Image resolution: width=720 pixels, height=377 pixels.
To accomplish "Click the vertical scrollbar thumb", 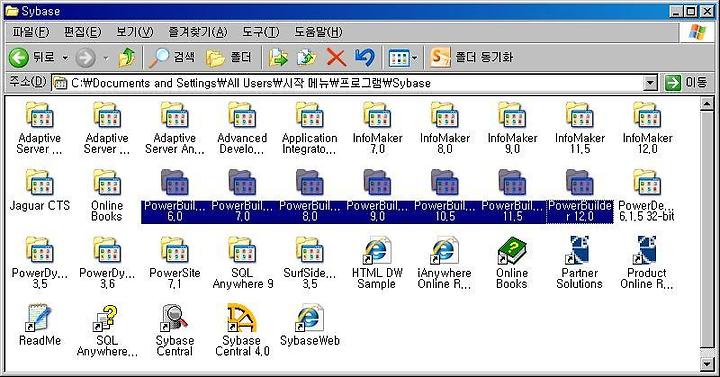I will click(707, 229).
